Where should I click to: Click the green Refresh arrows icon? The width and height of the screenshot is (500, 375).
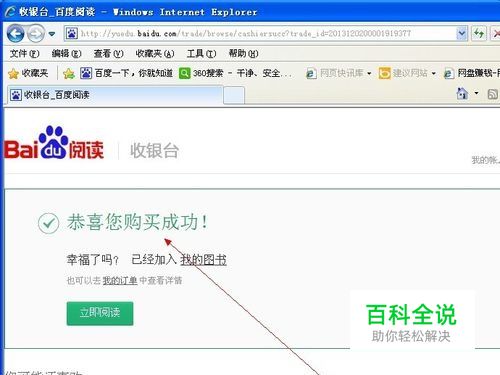coord(479,33)
